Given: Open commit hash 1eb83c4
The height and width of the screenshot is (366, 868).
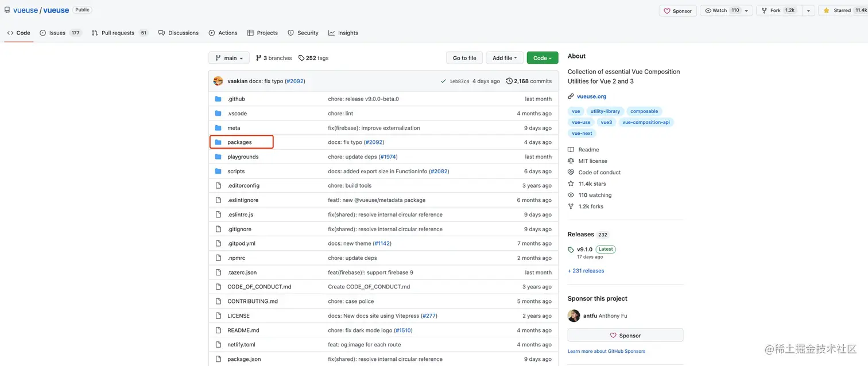Looking at the screenshot, I should coord(459,81).
